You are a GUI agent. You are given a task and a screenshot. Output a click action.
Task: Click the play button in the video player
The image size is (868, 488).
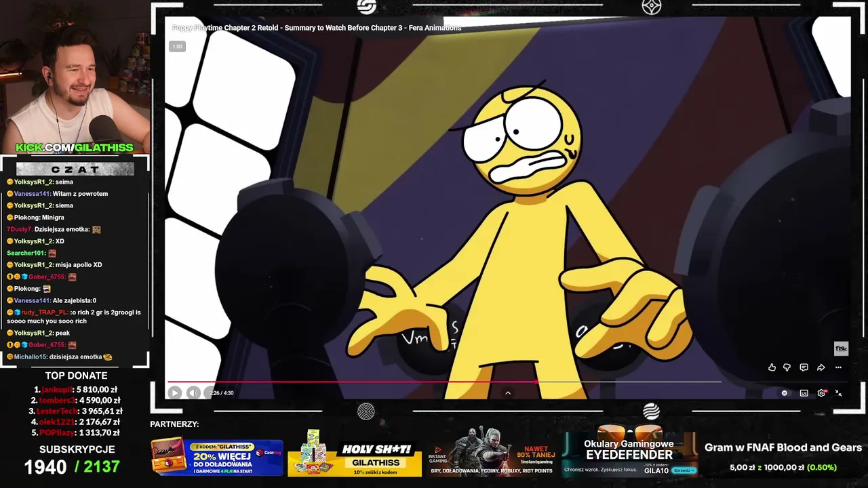[174, 392]
